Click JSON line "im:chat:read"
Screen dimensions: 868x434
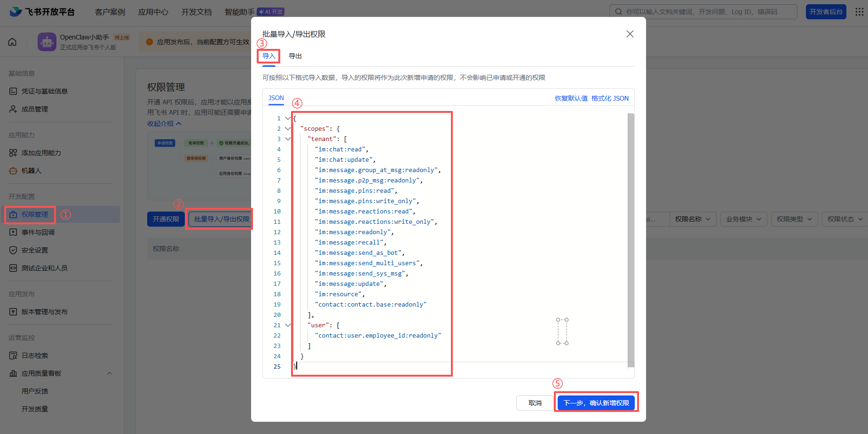coord(342,149)
